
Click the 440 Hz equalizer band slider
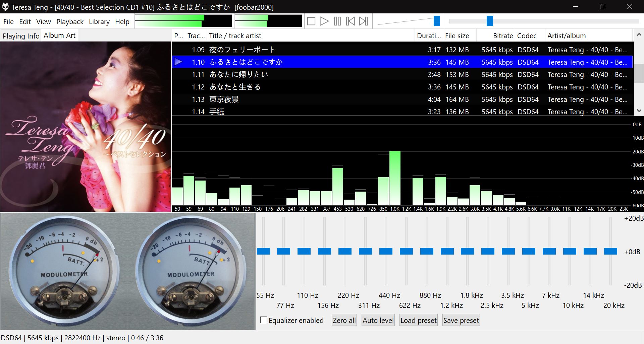point(386,251)
